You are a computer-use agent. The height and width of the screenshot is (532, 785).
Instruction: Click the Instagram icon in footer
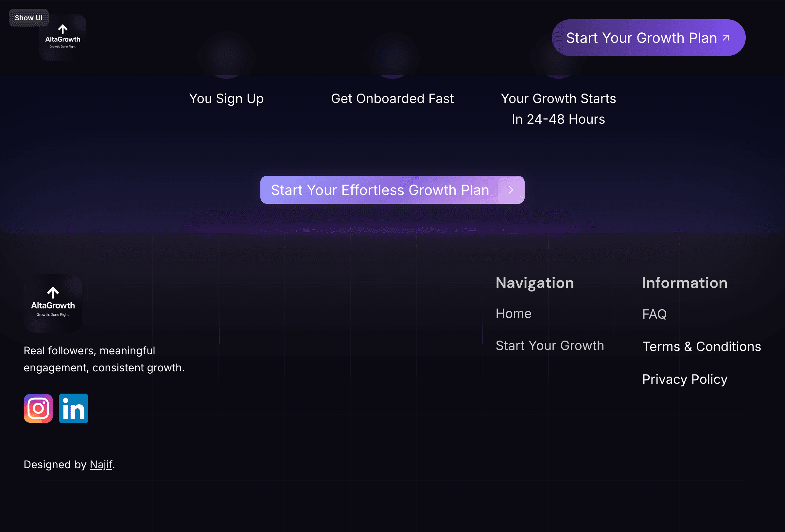(x=38, y=408)
